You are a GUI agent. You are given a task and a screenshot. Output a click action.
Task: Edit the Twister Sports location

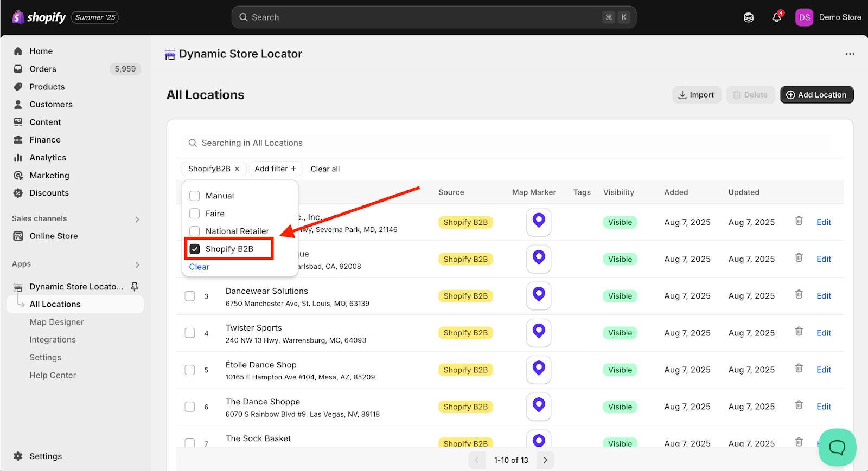(x=824, y=333)
